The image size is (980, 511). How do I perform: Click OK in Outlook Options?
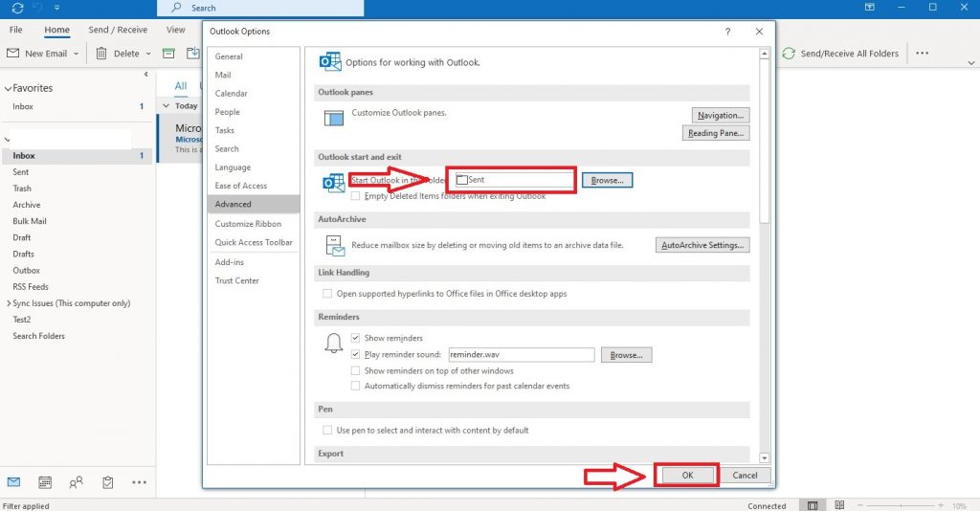coord(687,476)
